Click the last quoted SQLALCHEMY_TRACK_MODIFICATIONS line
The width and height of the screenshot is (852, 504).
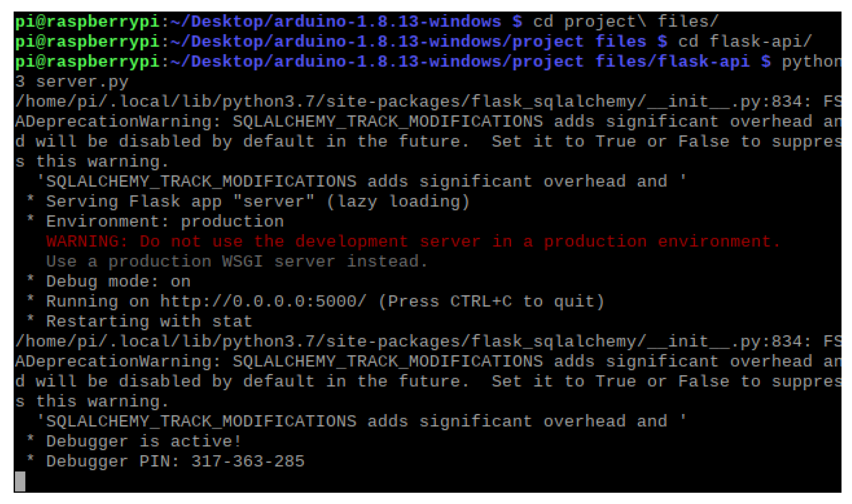click(x=361, y=421)
